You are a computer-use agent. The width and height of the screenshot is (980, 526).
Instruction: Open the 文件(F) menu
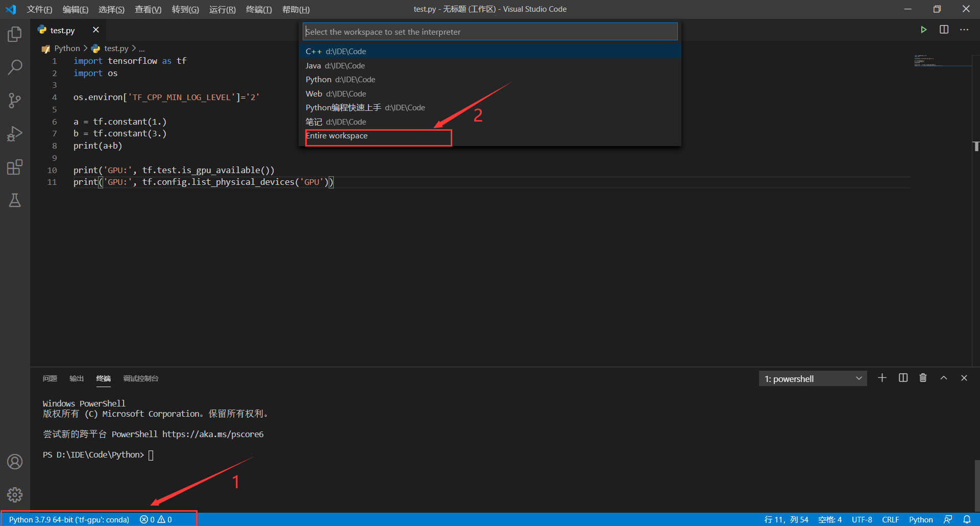tap(39, 9)
